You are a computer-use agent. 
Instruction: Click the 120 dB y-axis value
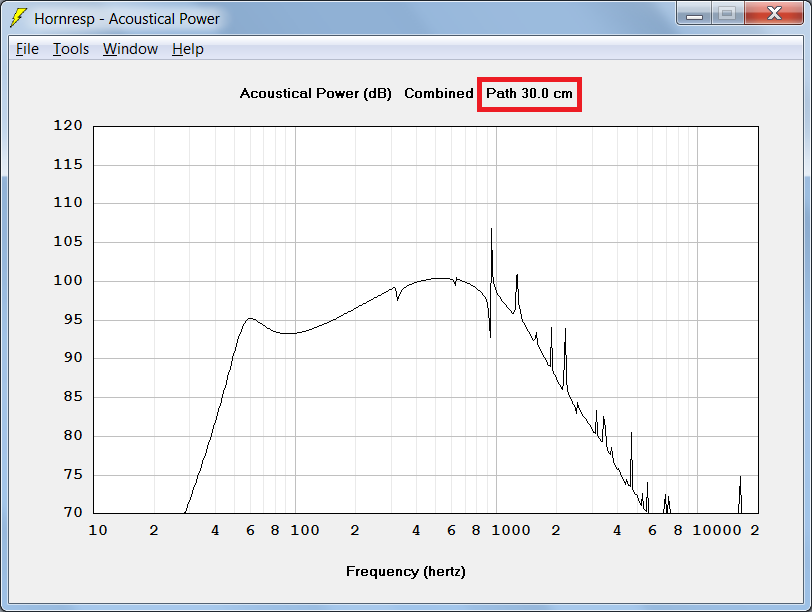tap(68, 126)
